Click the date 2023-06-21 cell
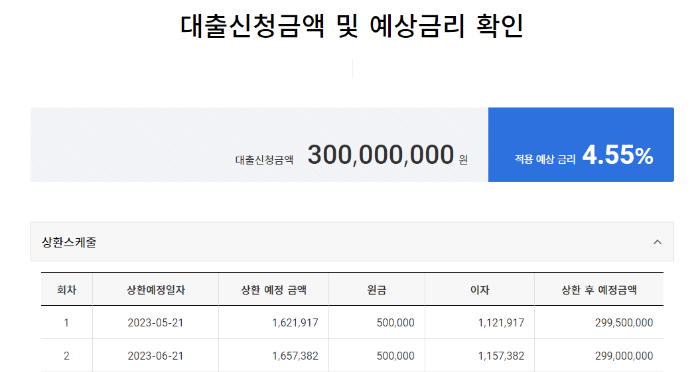The width and height of the screenshot is (700, 372). tap(156, 356)
